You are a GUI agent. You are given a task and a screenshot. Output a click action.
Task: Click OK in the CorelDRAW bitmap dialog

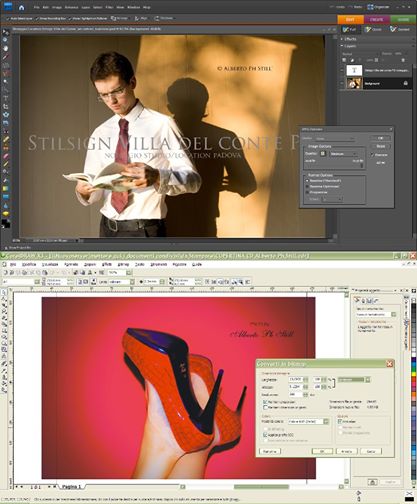pos(322,451)
